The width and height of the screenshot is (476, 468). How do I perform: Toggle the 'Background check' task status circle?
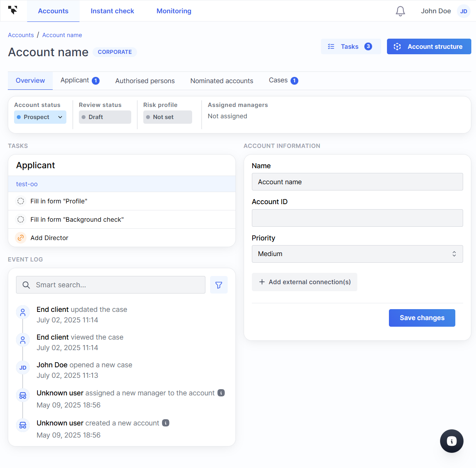(x=21, y=219)
